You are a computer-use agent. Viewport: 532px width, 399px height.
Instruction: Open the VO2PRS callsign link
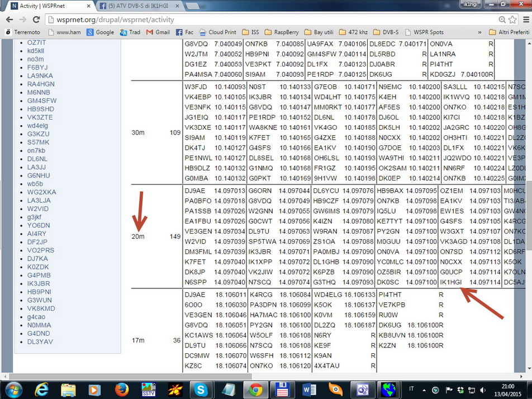41,250
